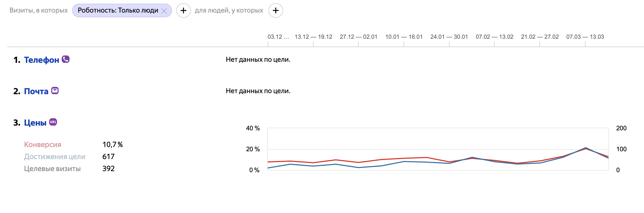Select the 07.03 — 13.03 week marker
Screen dimensions: 644x213
(585, 37)
